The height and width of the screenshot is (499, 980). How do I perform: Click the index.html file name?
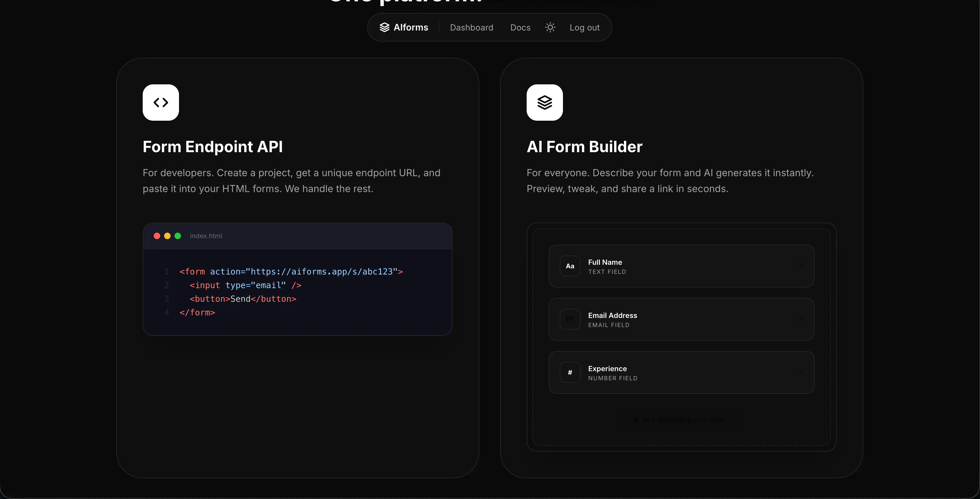206,236
